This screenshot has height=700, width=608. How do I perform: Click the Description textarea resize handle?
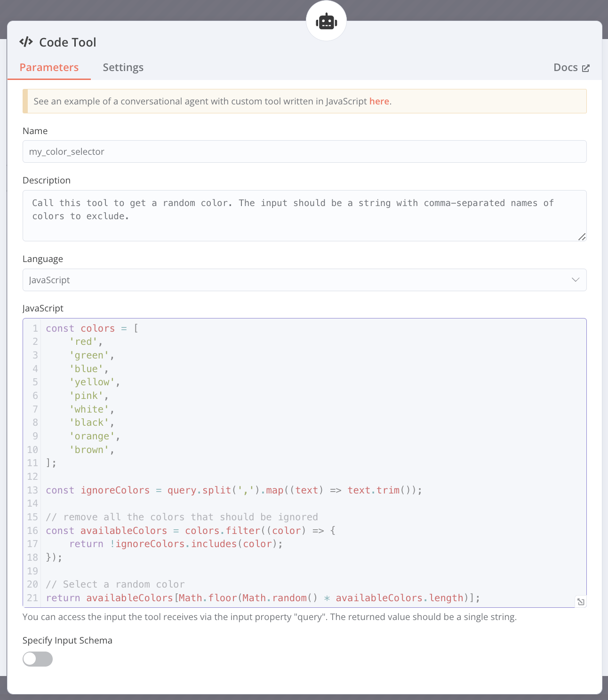coord(582,237)
